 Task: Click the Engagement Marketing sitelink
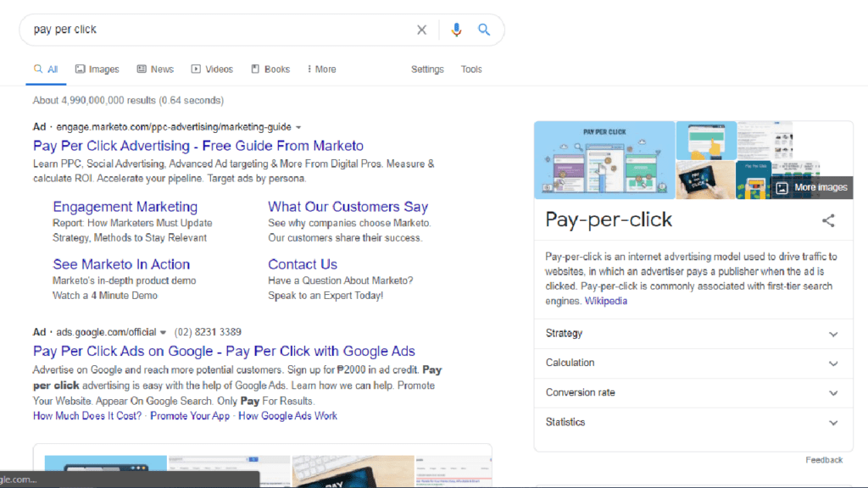(125, 206)
